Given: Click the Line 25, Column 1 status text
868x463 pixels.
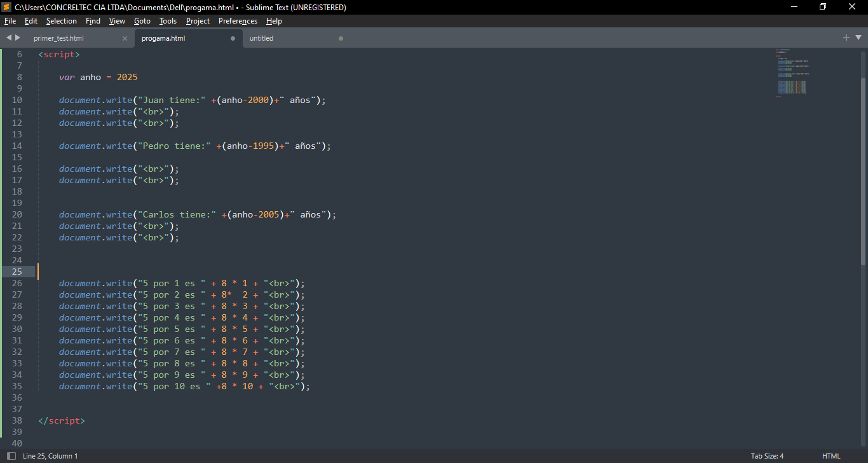Looking at the screenshot, I should coord(50,456).
